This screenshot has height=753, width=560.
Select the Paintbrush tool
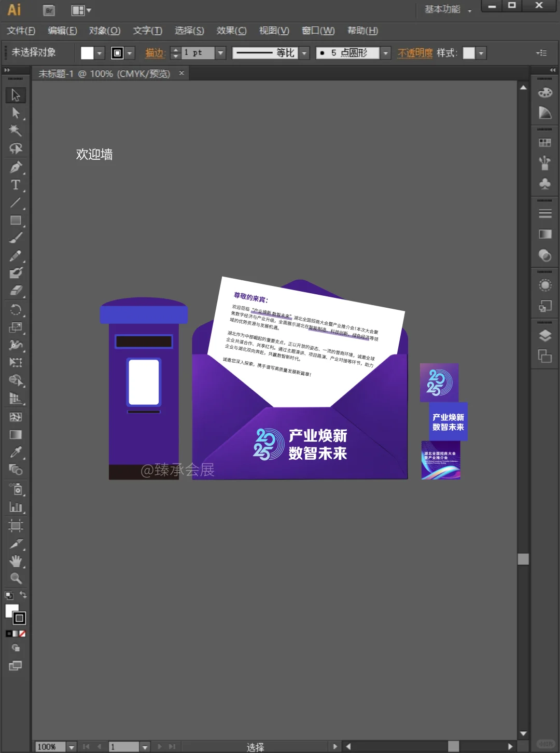(x=16, y=238)
